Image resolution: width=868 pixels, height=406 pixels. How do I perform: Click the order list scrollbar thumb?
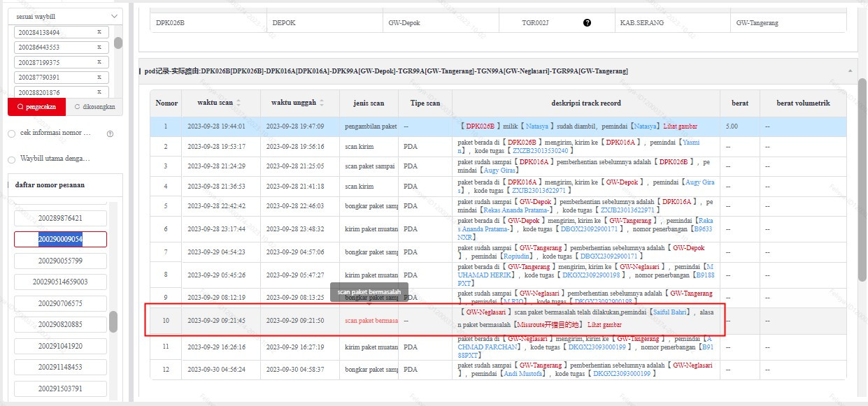click(113, 322)
